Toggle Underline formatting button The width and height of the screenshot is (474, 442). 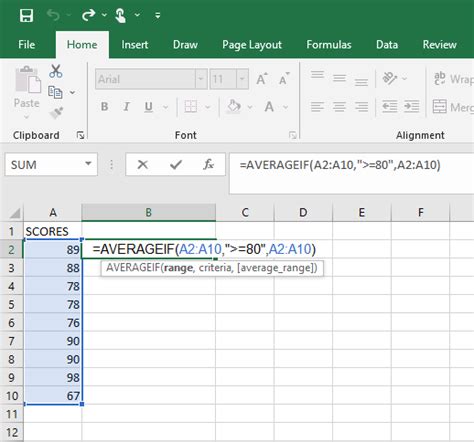148,107
